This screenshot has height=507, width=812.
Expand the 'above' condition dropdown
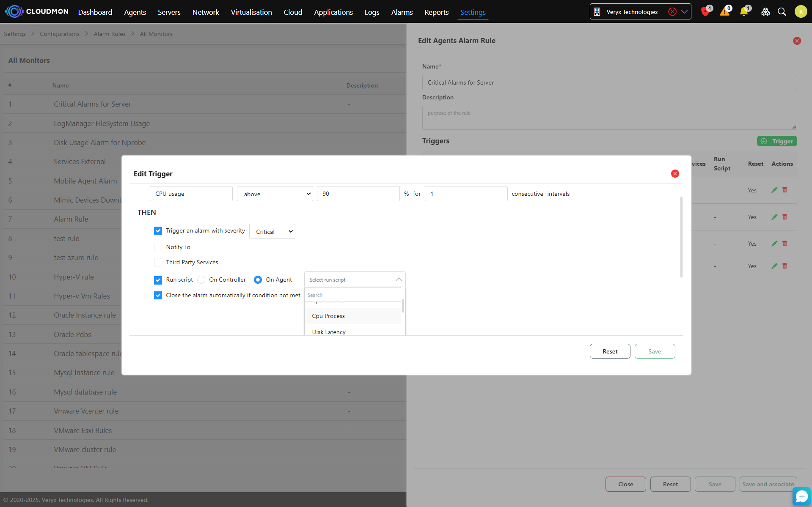tap(275, 194)
